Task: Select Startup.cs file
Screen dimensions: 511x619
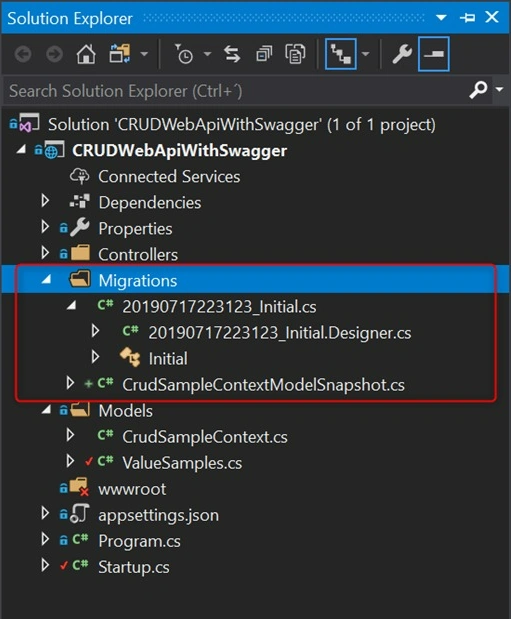Action: [x=133, y=567]
